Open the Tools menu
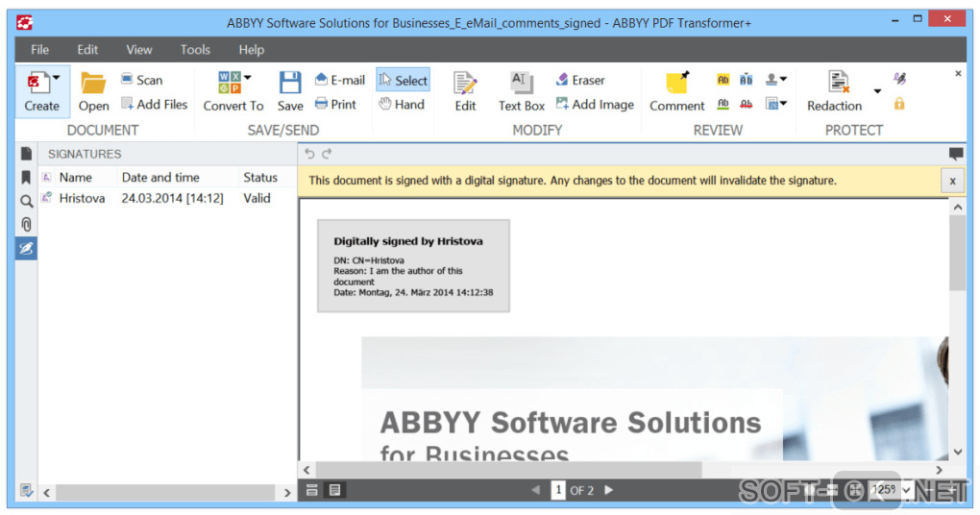Screen dimensions: 980x515 [x=195, y=49]
